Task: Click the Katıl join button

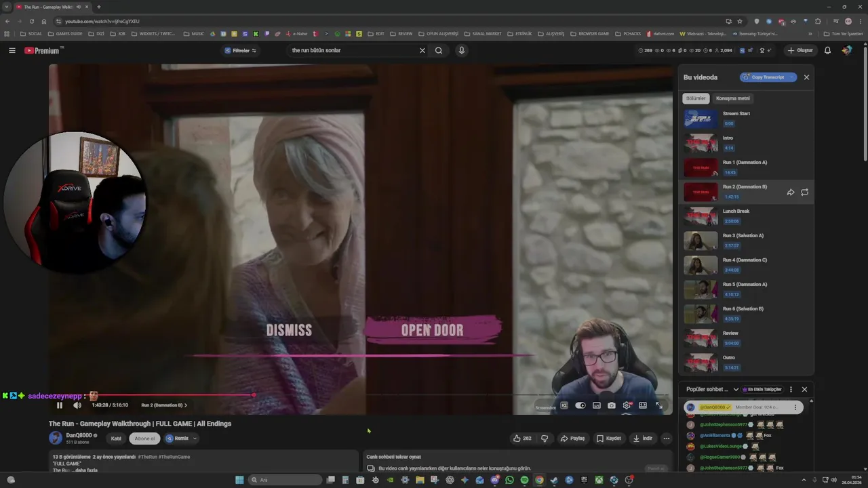Action: coord(116,439)
